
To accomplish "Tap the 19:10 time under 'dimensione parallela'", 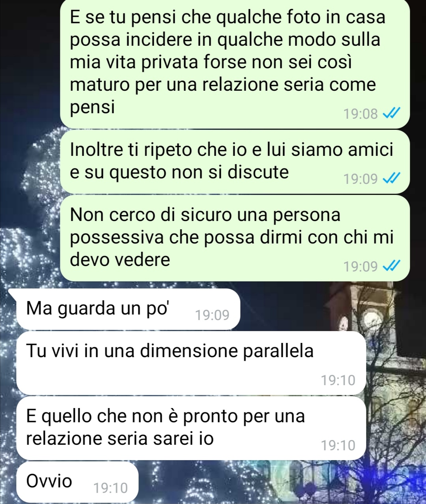I will pyautogui.click(x=338, y=380).
